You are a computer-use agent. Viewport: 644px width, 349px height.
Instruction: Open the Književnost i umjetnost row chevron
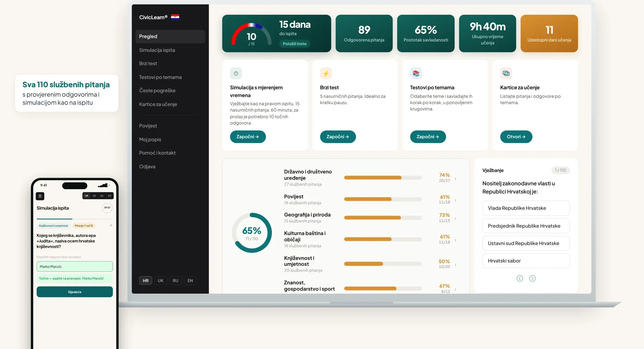455,265
